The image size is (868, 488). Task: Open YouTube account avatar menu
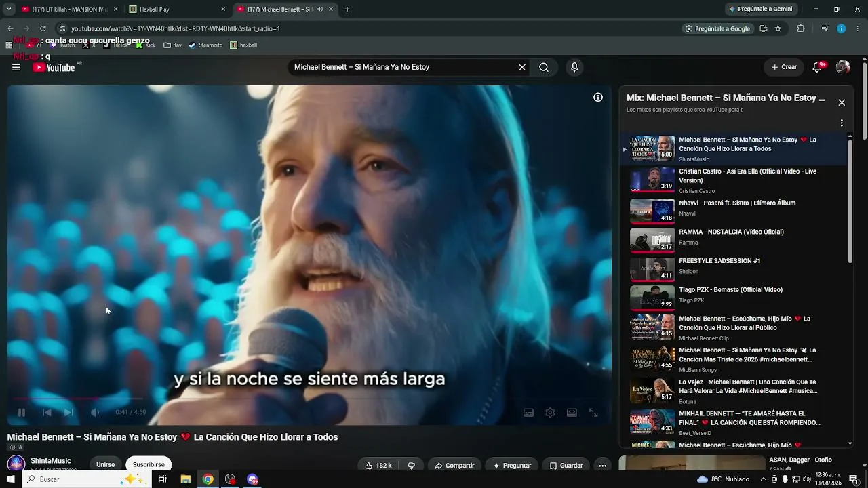pos(843,67)
